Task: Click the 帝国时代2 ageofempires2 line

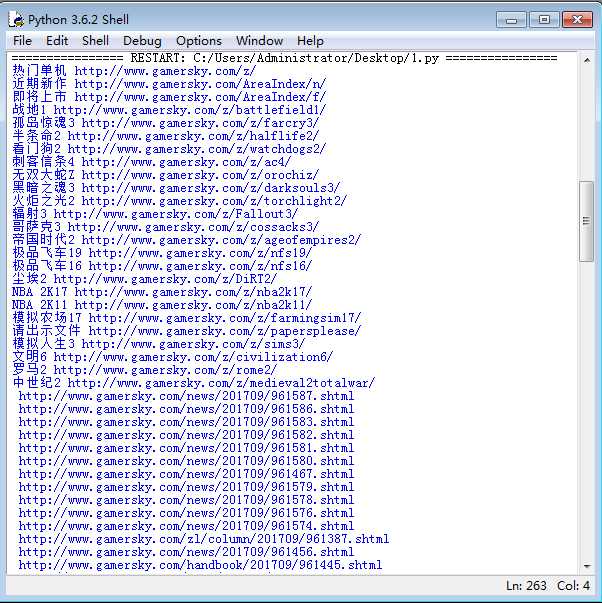Action: pyautogui.click(x=187, y=240)
